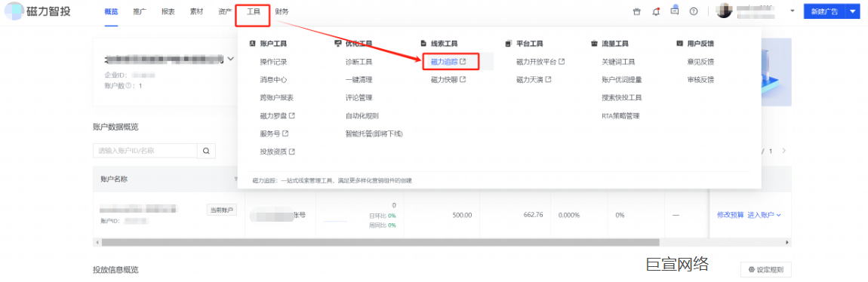The width and height of the screenshot is (868, 282).
Task: Select 自动化规则 menu entry
Action: pos(362,116)
